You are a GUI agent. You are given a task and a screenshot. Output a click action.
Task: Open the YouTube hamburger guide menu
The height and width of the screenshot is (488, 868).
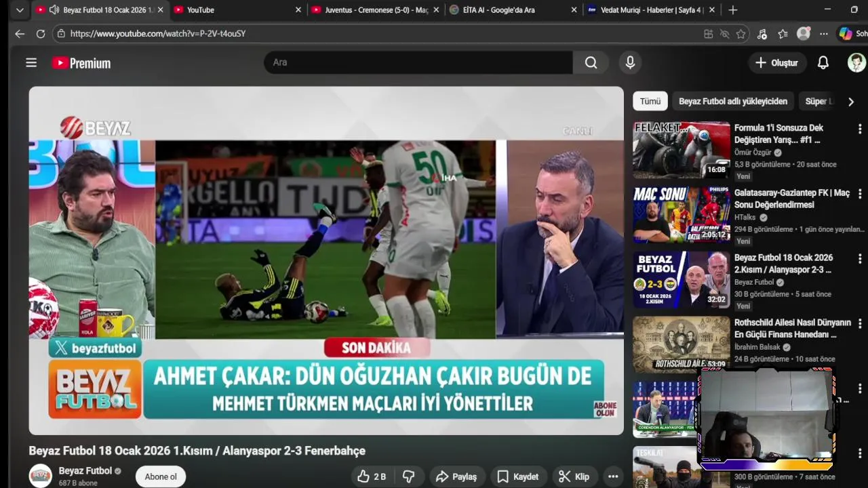pos(31,63)
